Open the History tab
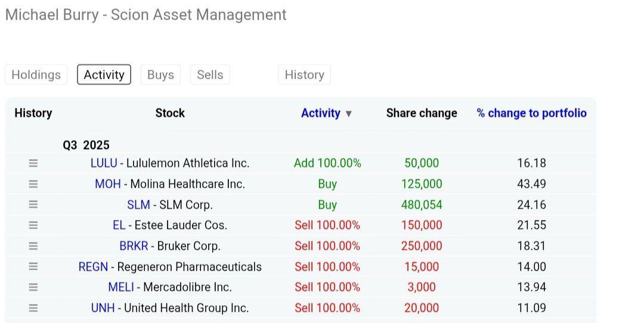This screenshot has height=323, width=644. pyautogui.click(x=304, y=75)
